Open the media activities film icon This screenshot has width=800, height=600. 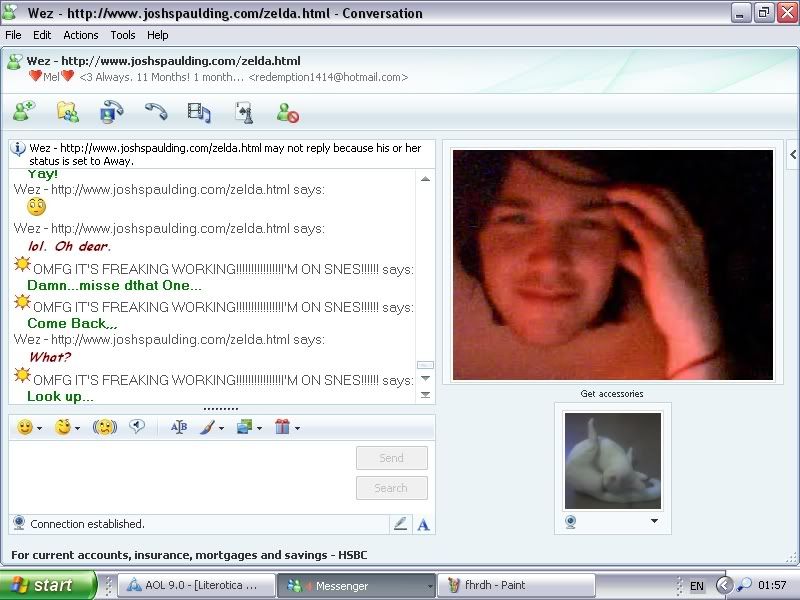pos(199,112)
